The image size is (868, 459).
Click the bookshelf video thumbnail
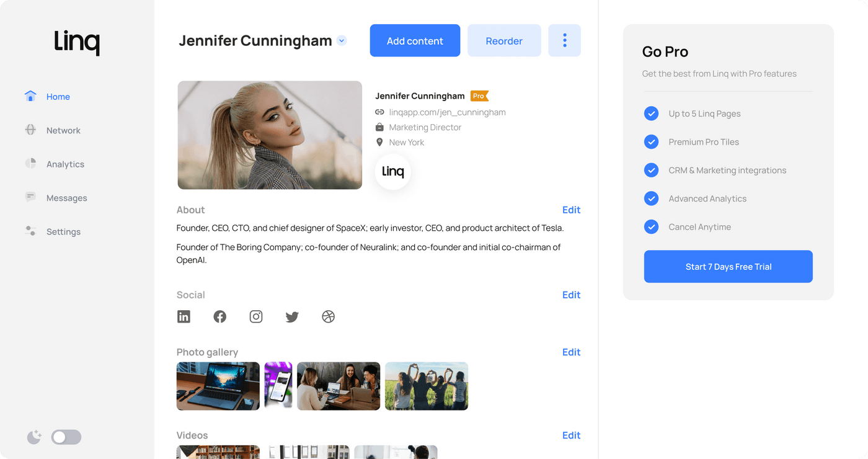(218, 452)
